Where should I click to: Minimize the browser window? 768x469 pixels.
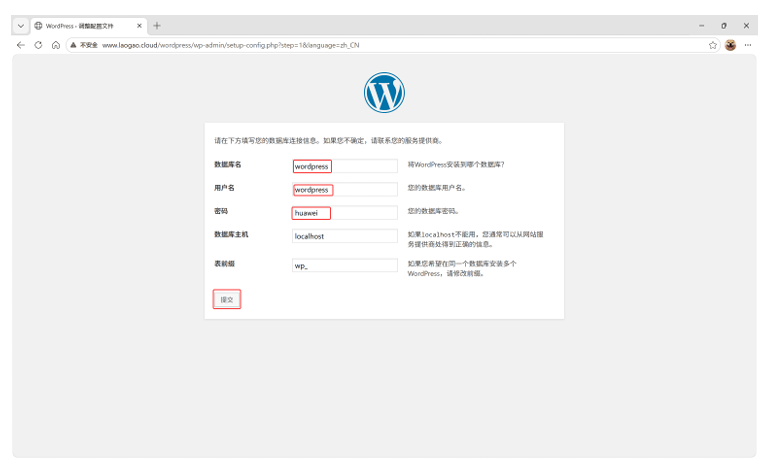coord(701,25)
